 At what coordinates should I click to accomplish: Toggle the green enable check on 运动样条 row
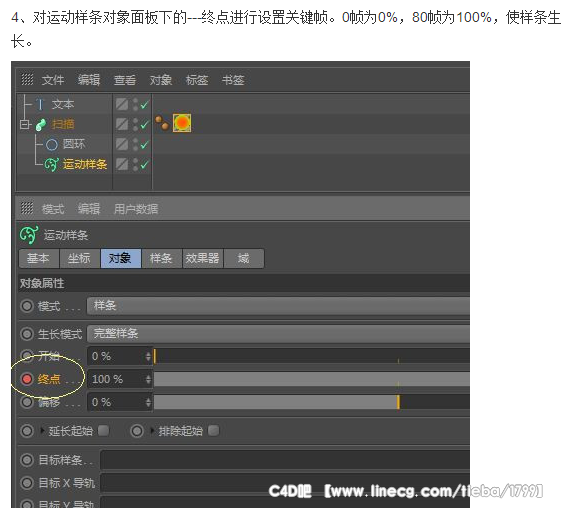point(144,165)
